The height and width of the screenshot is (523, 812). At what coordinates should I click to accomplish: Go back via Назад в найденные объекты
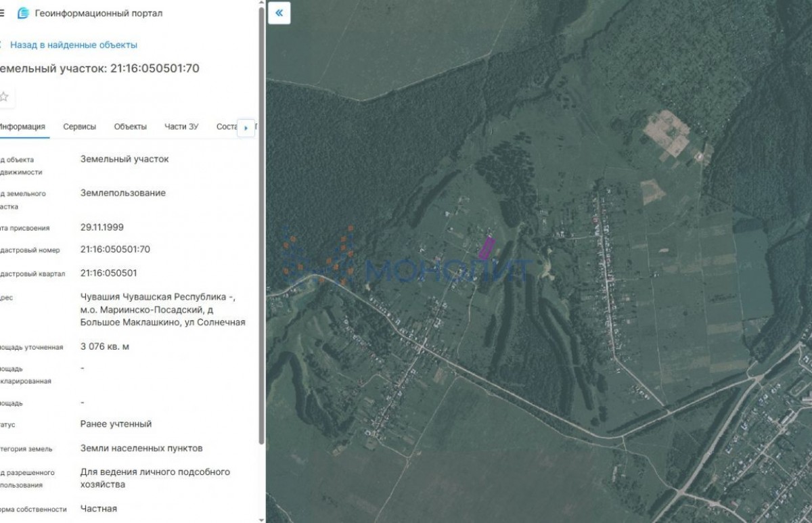point(73,45)
